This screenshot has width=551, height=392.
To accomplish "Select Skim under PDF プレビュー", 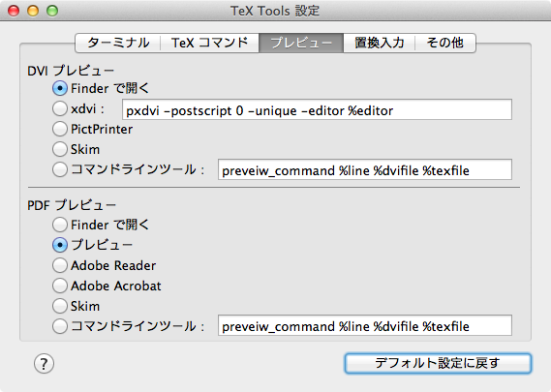I will (60, 306).
